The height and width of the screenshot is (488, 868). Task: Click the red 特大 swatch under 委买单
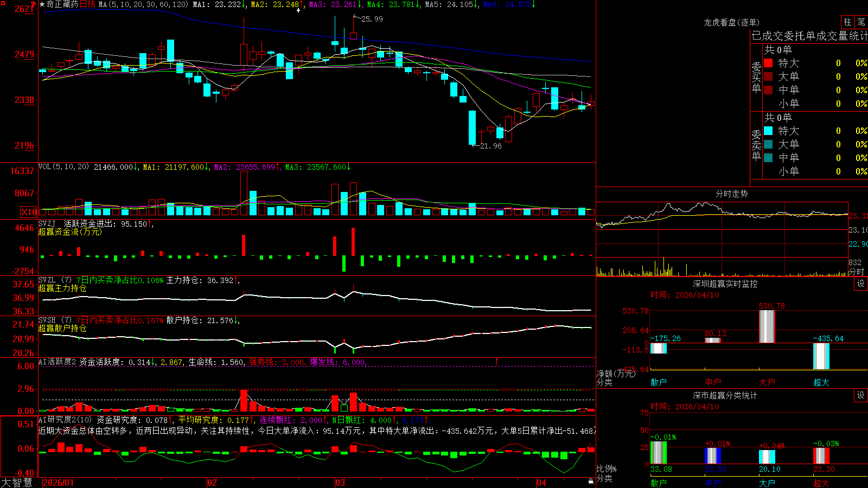pos(768,63)
